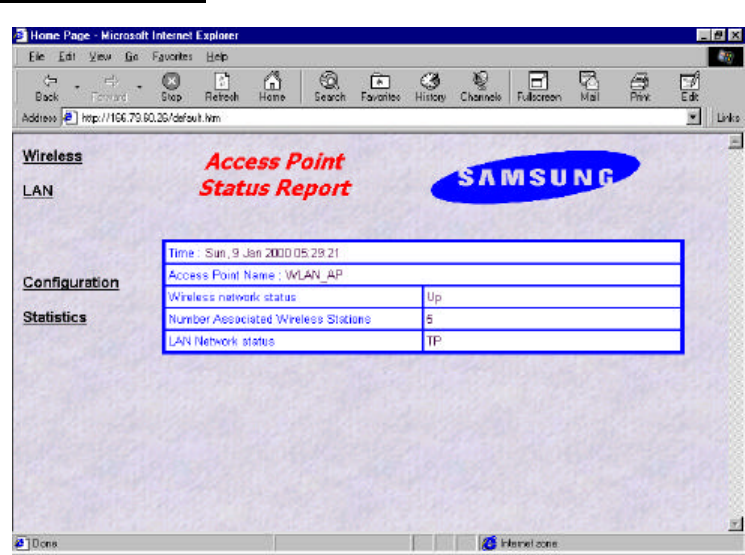Screen dimensions: 745x555
Task: Follow the LAN sidebar link
Action: [x=38, y=191]
